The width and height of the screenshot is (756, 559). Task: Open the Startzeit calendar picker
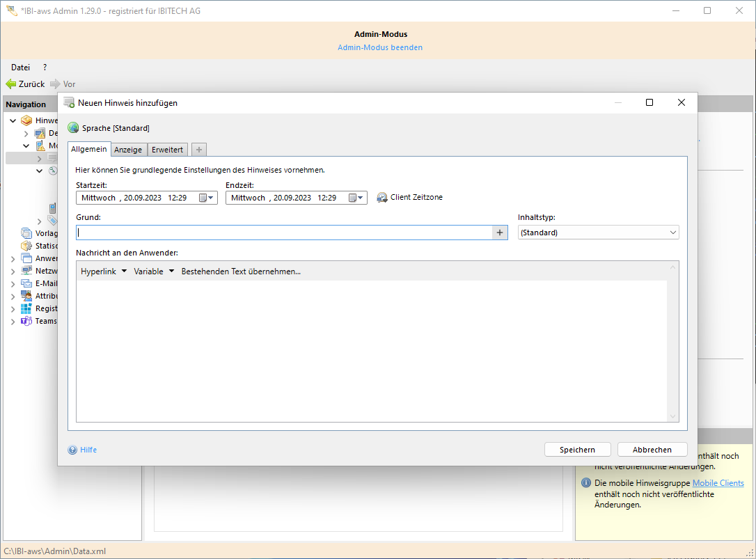tap(207, 198)
